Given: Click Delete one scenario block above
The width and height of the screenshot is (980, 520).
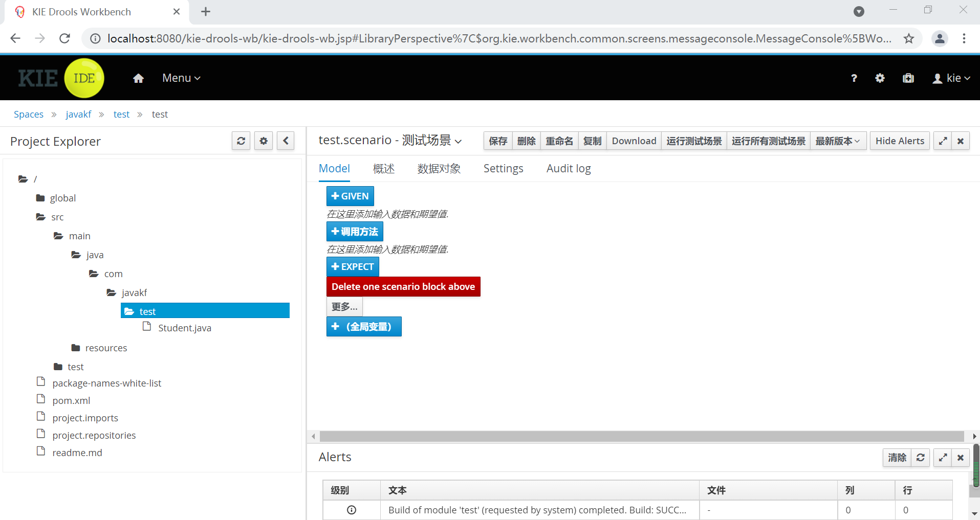Looking at the screenshot, I should [403, 286].
